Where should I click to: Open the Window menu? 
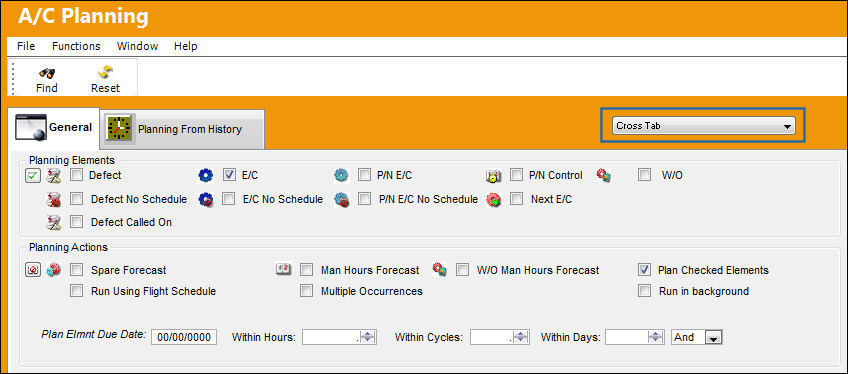137,46
